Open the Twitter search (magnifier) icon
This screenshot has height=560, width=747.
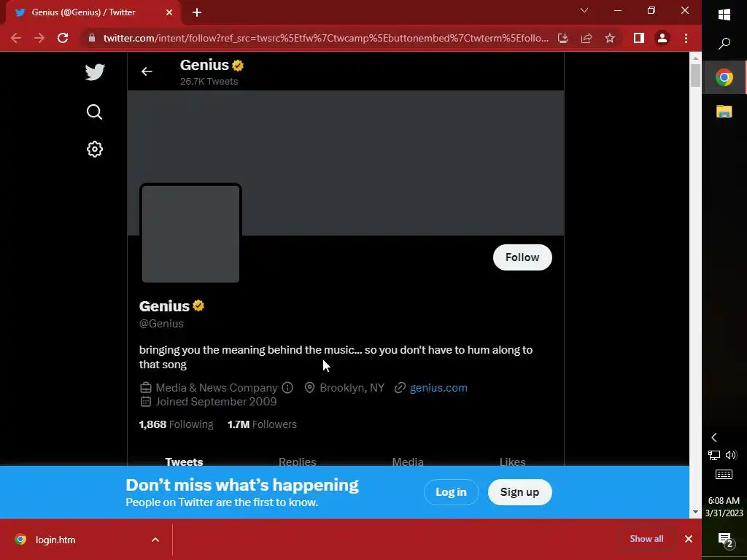[x=94, y=112]
